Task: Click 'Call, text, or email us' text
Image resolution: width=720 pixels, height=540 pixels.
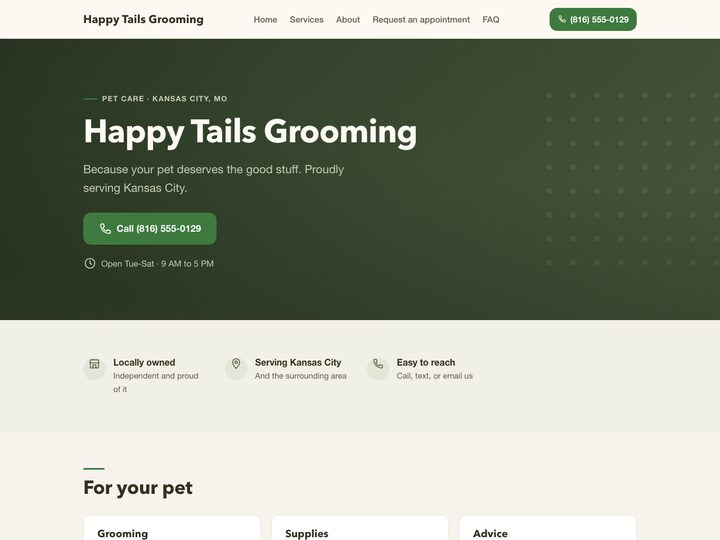Action: [434, 376]
